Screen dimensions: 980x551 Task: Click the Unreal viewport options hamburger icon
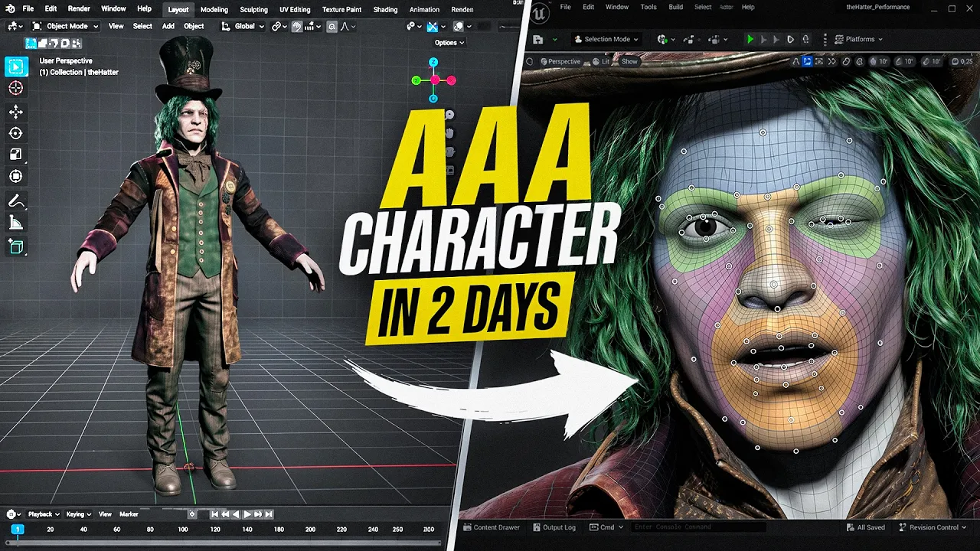(530, 61)
